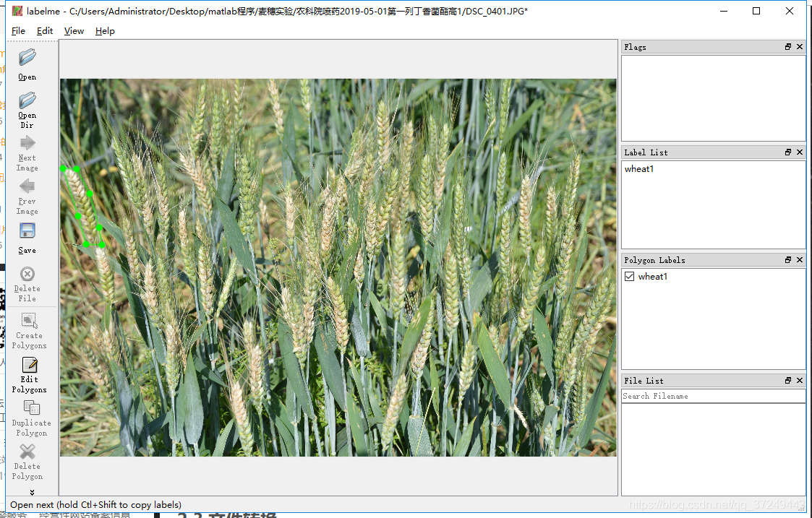The height and width of the screenshot is (518, 812).
Task: Click the Delete Polygon icon
Action: tap(27, 452)
